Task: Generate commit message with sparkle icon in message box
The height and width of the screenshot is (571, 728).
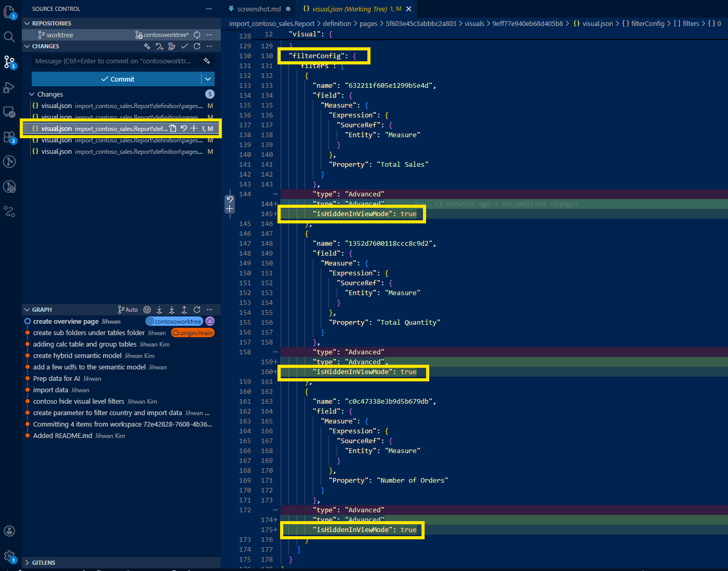Action: pos(207,61)
